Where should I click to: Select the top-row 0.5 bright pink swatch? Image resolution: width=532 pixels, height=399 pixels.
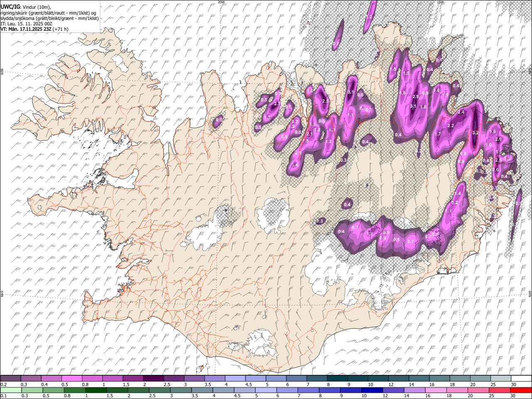71,379
